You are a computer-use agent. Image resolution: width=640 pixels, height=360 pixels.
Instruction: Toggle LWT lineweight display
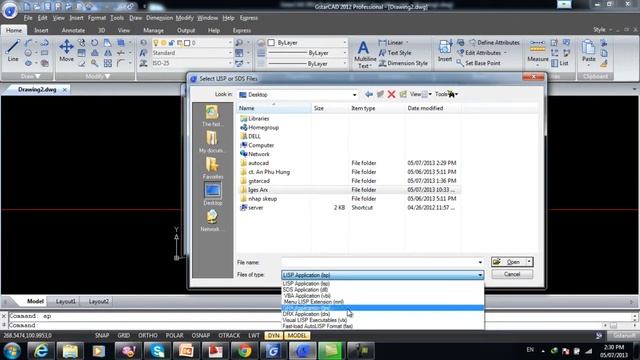coord(254,336)
